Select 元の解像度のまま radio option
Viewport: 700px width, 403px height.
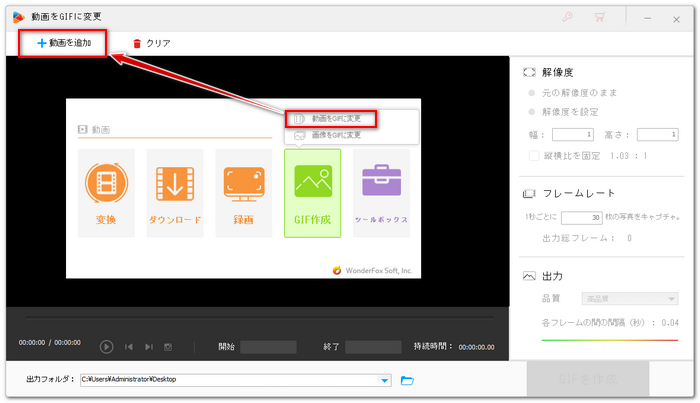tap(532, 93)
